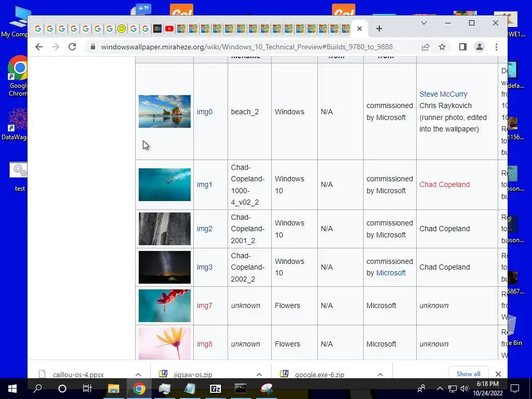This screenshot has width=532, height=399.
Task: Expand google.exe-6.zip download options
Action: [x=380, y=375]
